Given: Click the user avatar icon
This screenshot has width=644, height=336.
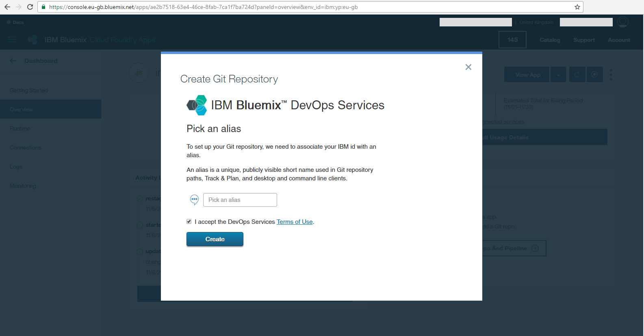Looking at the screenshot, I should point(623,22).
